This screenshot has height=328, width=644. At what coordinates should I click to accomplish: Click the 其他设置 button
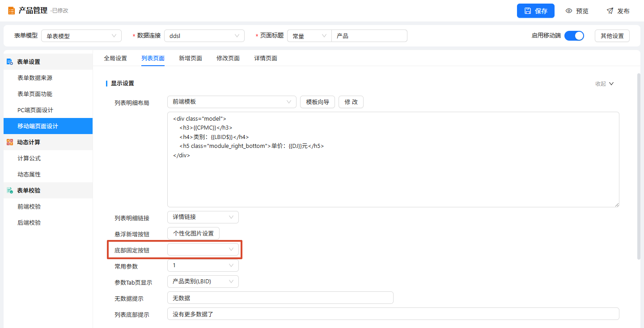click(x=612, y=36)
